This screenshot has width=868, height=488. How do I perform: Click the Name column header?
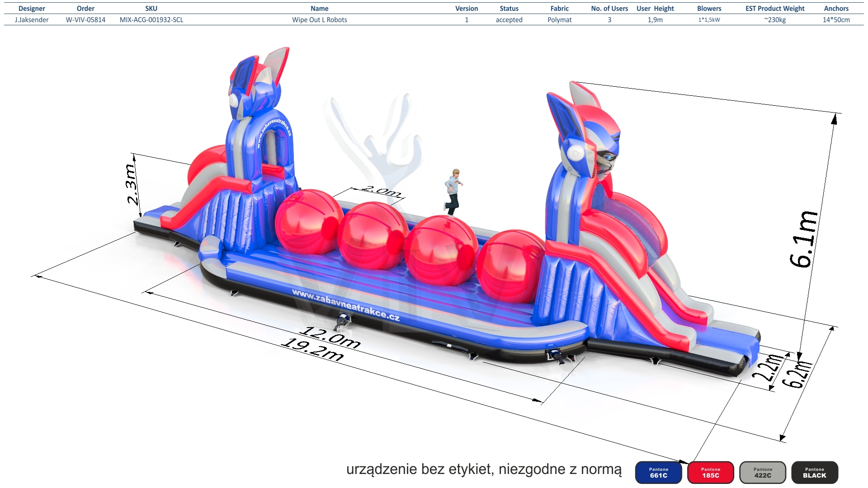320,9
